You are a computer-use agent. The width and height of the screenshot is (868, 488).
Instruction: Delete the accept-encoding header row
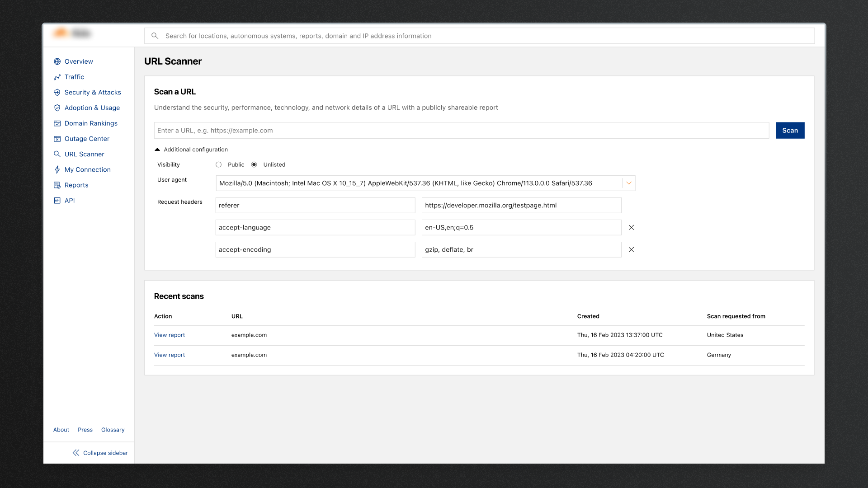(x=631, y=250)
